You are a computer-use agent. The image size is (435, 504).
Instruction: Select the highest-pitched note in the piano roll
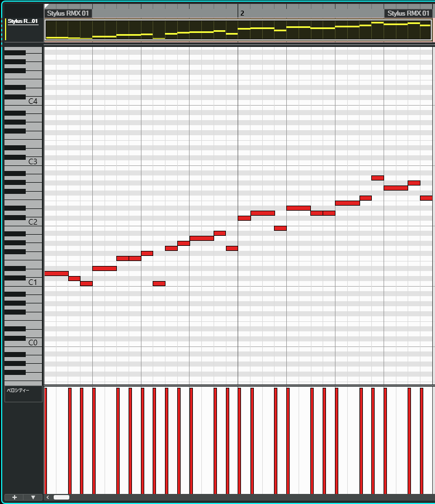tap(377, 178)
